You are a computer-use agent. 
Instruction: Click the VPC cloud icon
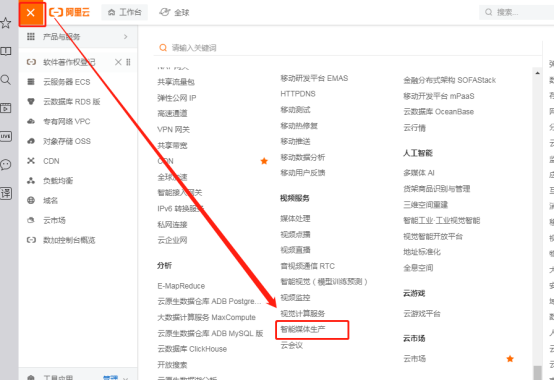pos(31,122)
